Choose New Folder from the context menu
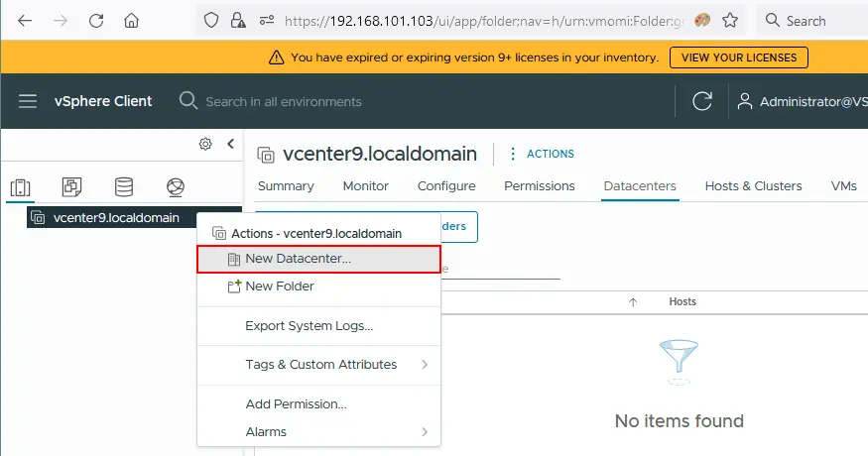This screenshot has width=868, height=456. click(318, 286)
